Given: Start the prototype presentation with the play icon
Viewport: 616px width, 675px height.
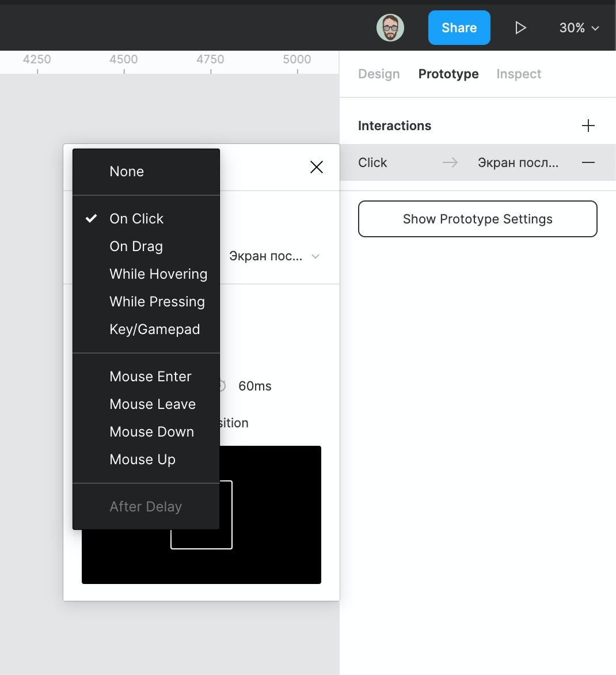Looking at the screenshot, I should (x=520, y=28).
